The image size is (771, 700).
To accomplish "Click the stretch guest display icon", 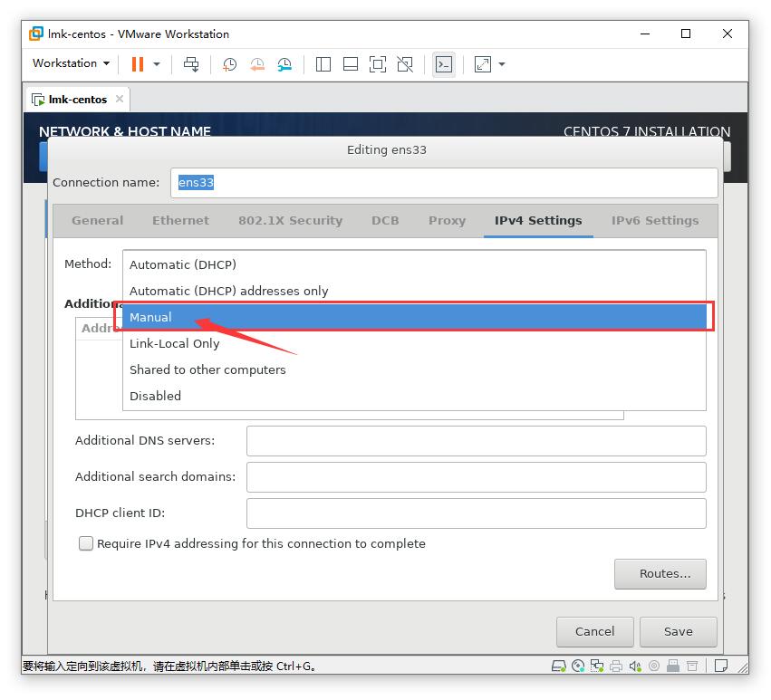I will tap(482, 64).
